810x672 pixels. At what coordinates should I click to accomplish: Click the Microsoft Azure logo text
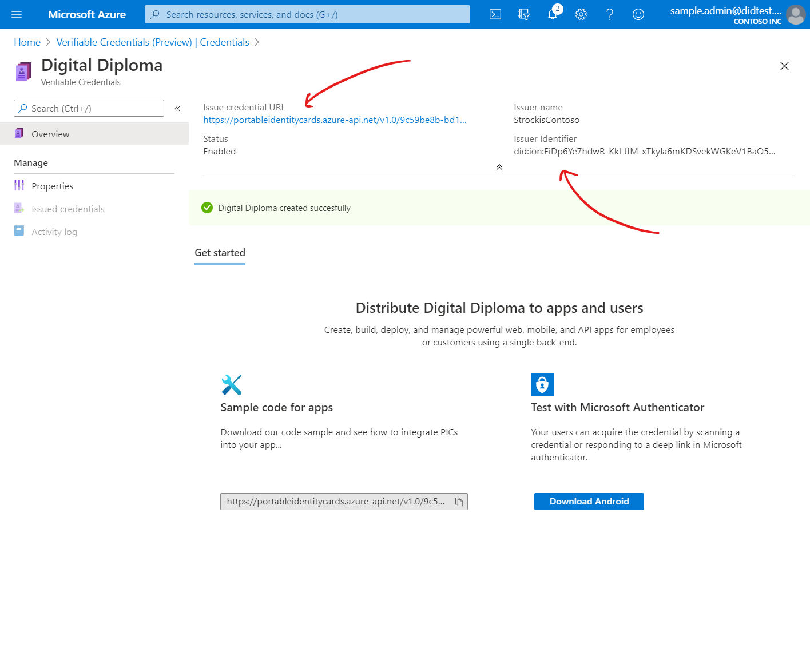87,14
